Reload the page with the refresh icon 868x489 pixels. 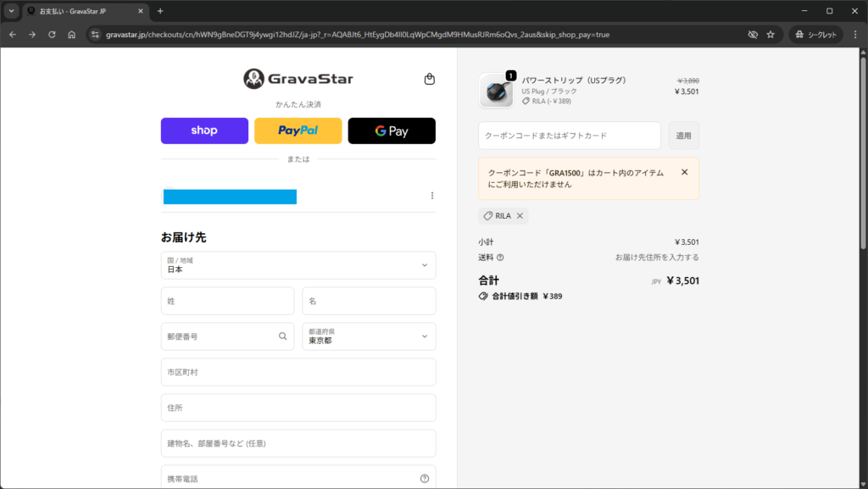point(52,35)
